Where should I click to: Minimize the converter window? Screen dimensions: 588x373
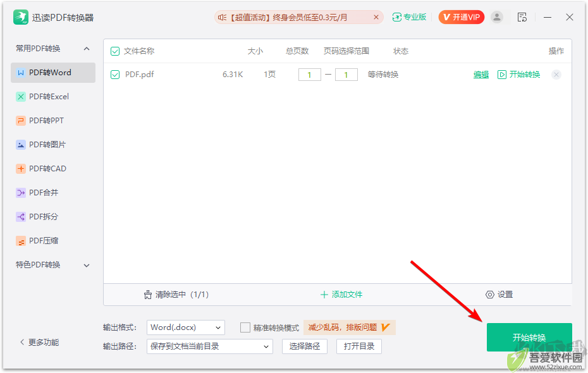(548, 17)
